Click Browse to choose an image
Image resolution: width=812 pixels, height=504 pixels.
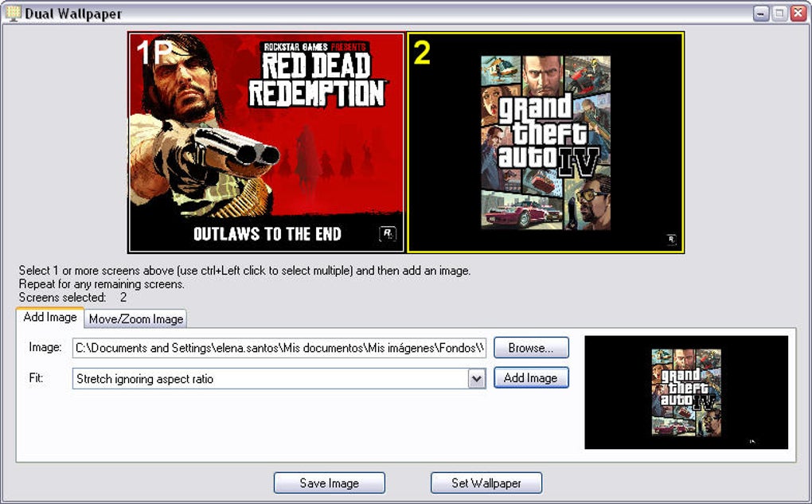click(531, 348)
